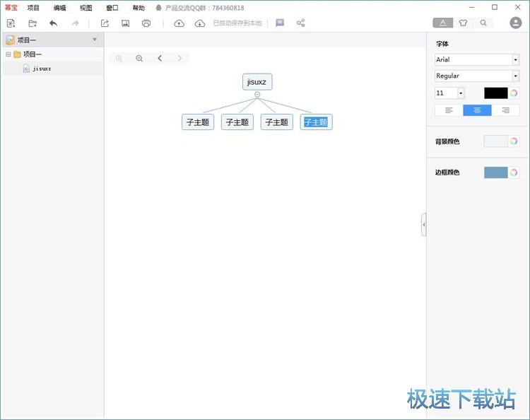Click the blue 边框颜色 swatch
530x420 pixels.
(496, 173)
